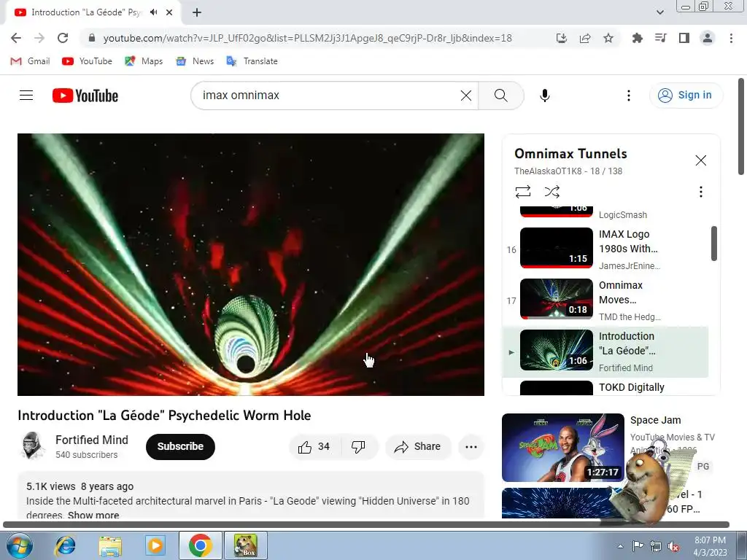The height and width of the screenshot is (560, 747).
Task: Close the Omnimax Tunnels playlist panel
Action: (x=700, y=160)
